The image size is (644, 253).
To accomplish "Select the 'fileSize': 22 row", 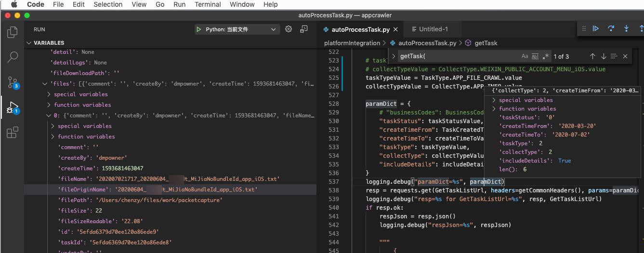I will (170, 211).
